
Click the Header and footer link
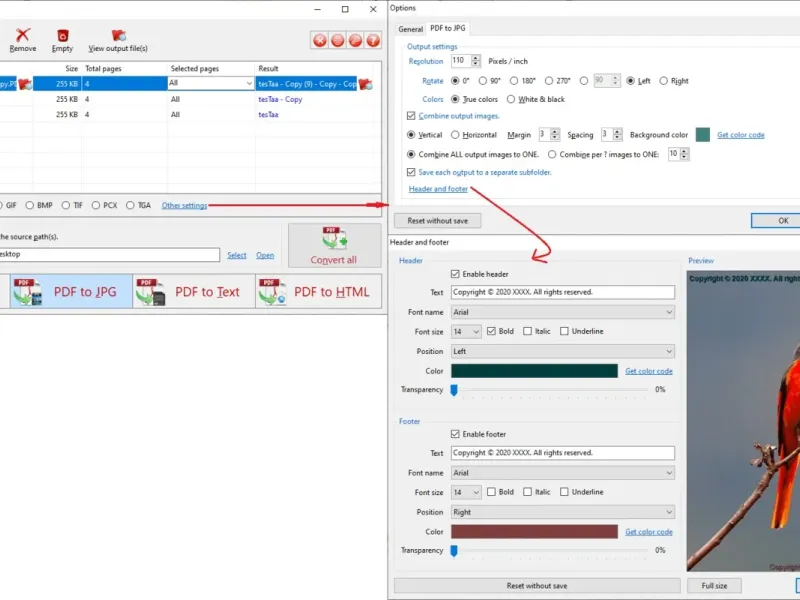(438, 189)
